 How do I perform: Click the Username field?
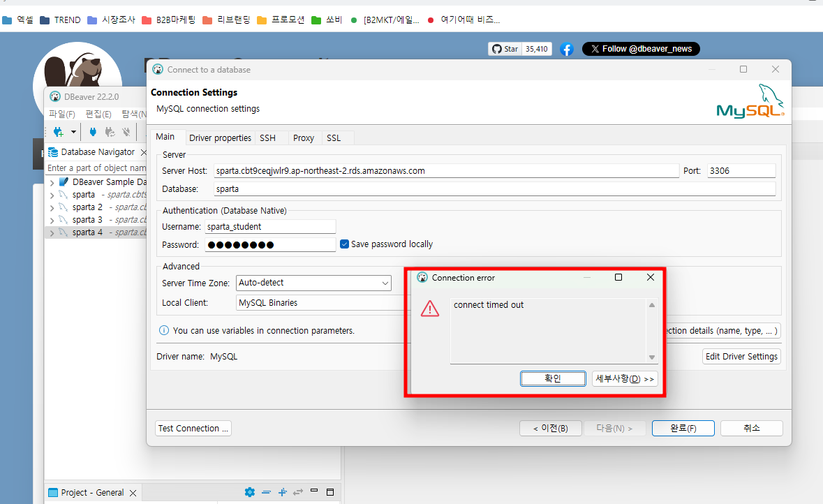coord(269,226)
